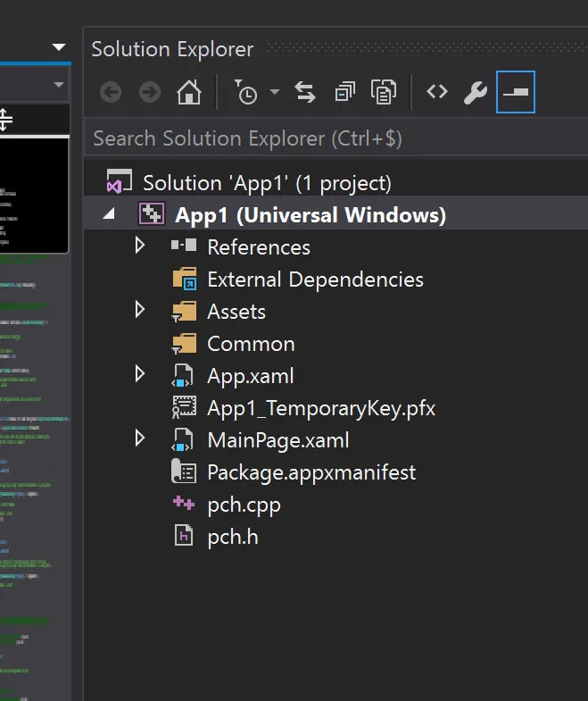
Task: Select the Common folder
Action: coord(251,344)
